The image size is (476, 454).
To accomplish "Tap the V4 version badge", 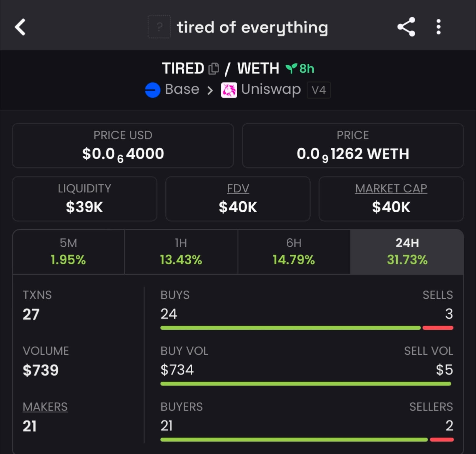I will 318,90.
